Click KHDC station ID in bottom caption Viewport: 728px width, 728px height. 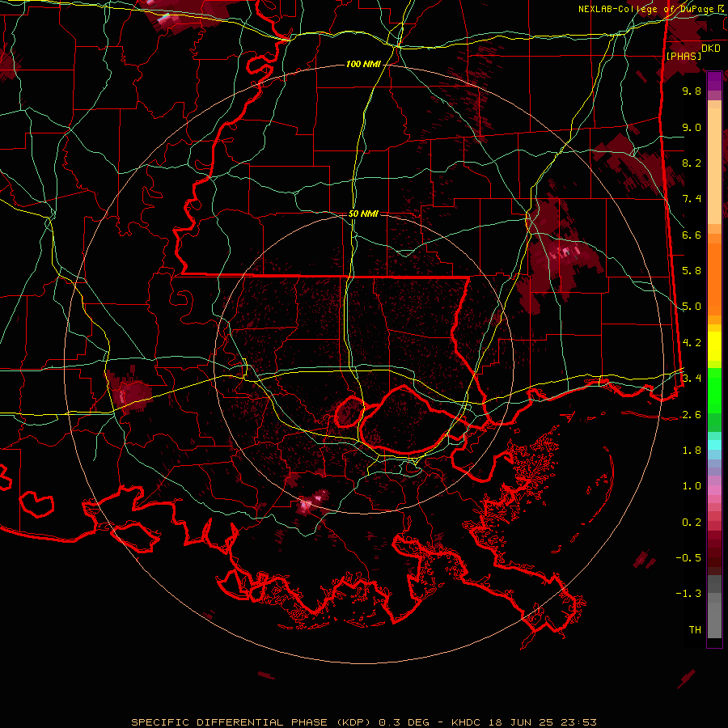467,722
